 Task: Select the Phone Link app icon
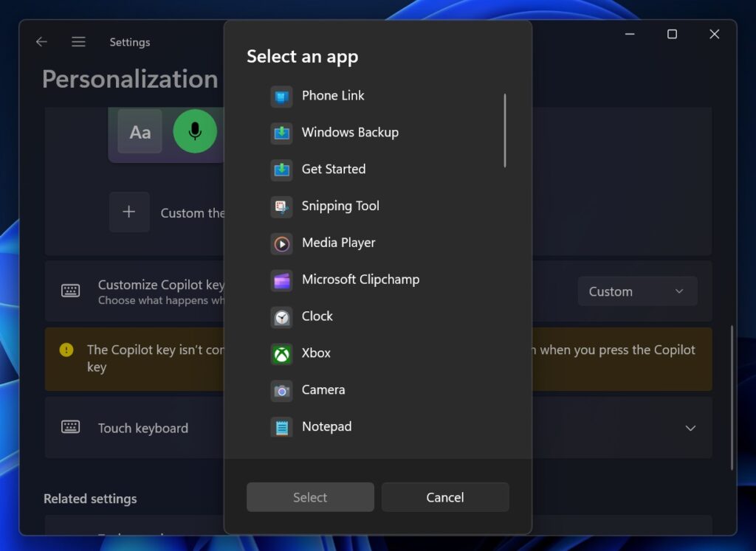pyautogui.click(x=281, y=96)
